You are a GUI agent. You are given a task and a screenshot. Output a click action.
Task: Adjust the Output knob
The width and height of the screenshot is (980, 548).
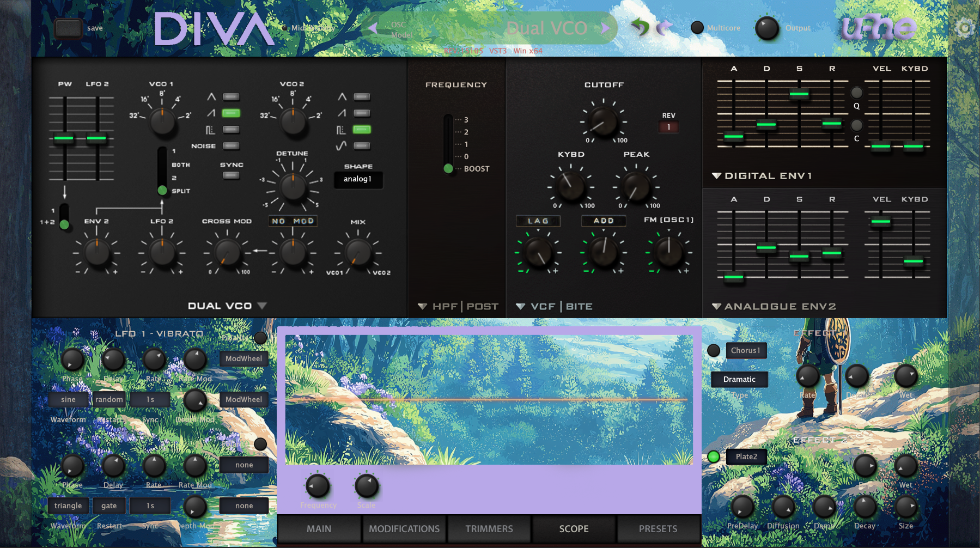coord(766,28)
